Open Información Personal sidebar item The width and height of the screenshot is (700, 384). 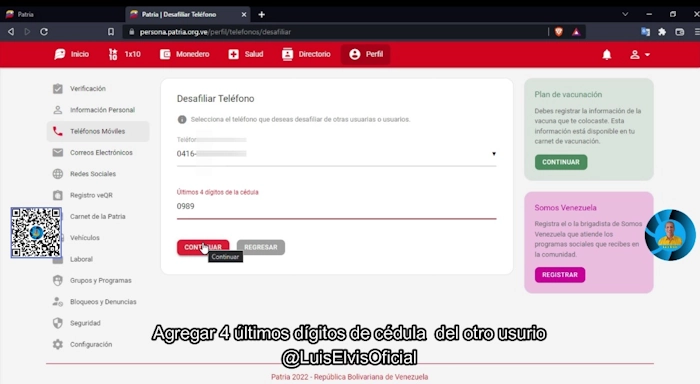click(98, 110)
